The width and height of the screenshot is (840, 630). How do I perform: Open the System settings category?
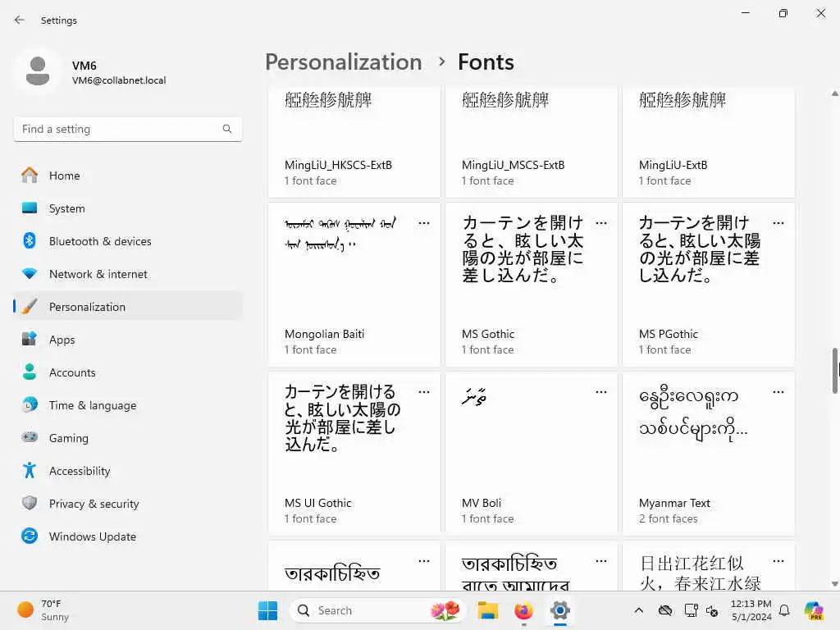pos(127,208)
